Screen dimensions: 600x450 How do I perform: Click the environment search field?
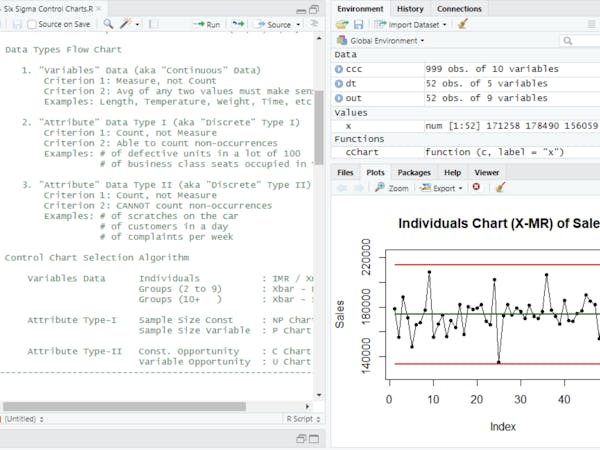point(580,41)
